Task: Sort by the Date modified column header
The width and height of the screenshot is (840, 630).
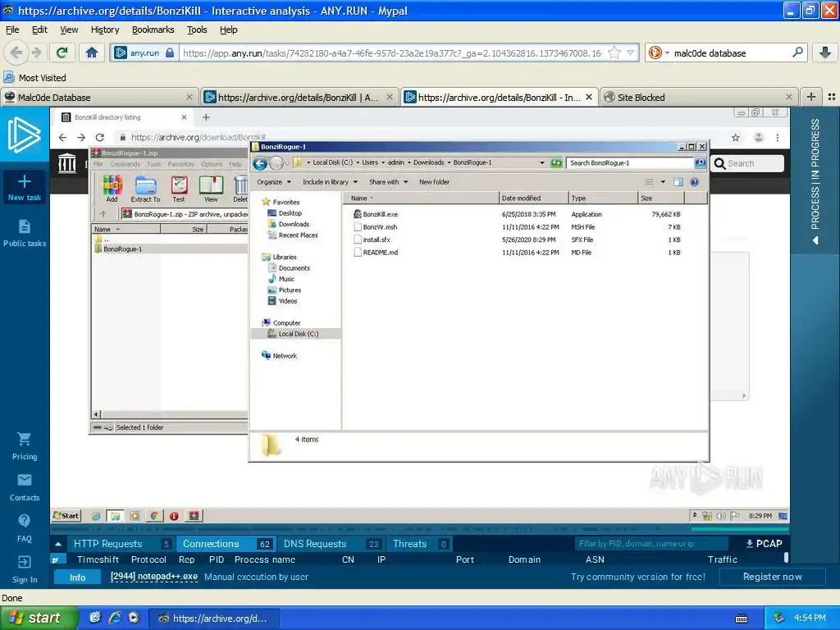Action: (x=533, y=199)
